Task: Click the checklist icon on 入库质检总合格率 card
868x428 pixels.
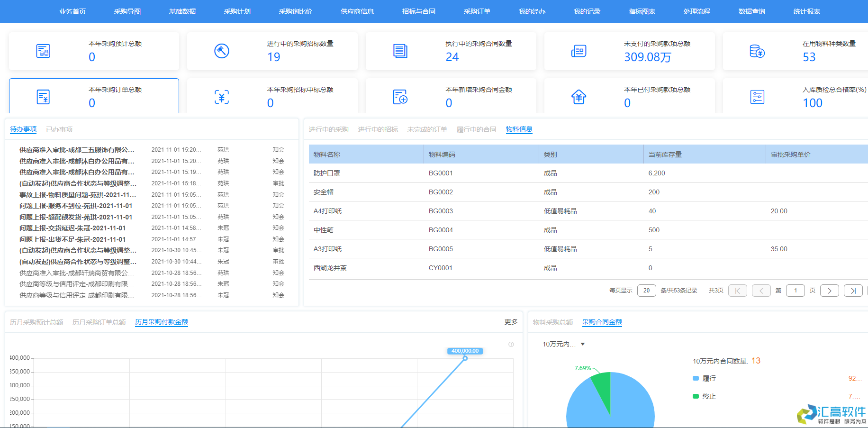Action: pos(758,96)
